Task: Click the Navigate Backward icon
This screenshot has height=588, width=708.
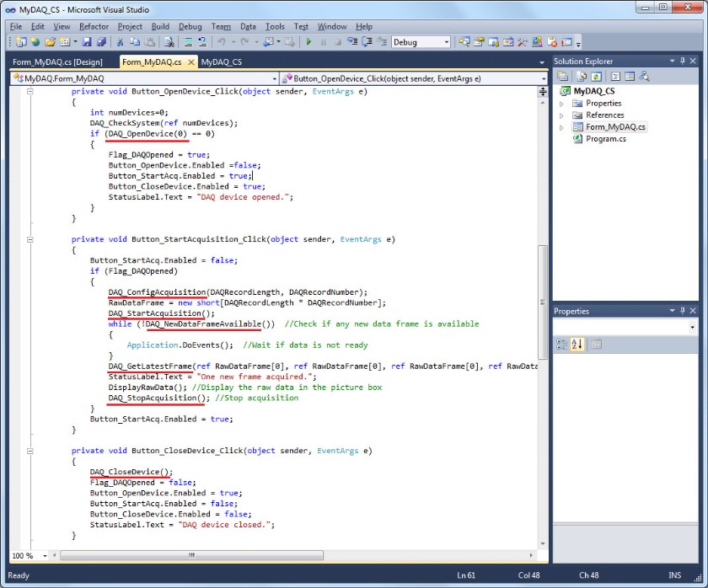Action: pos(269,42)
